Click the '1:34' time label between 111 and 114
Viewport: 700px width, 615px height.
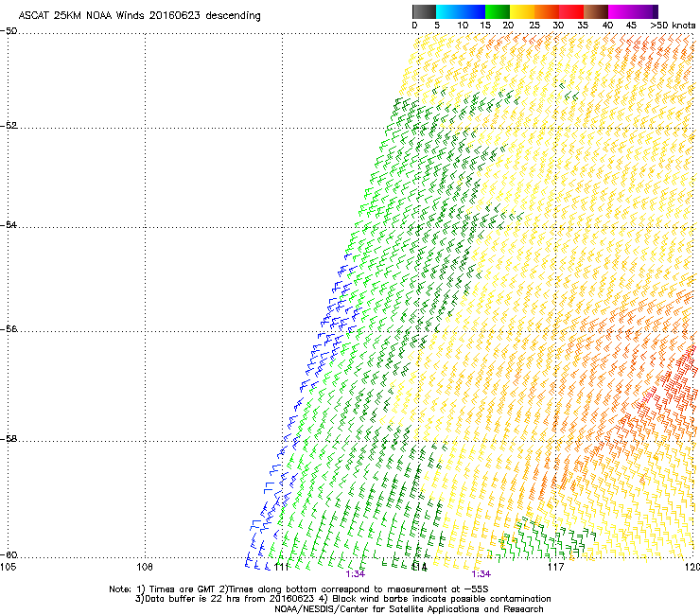[356, 574]
